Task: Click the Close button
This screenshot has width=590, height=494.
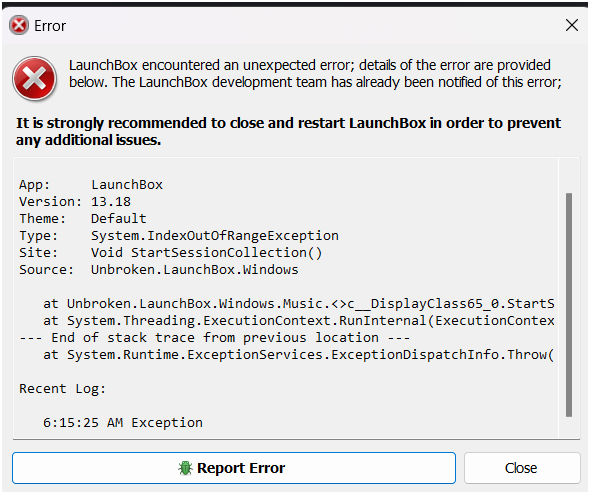Action: pyautogui.click(x=522, y=468)
